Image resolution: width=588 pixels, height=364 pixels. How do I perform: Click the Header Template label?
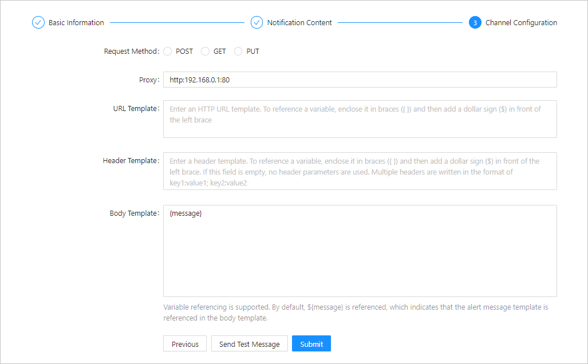131,160
